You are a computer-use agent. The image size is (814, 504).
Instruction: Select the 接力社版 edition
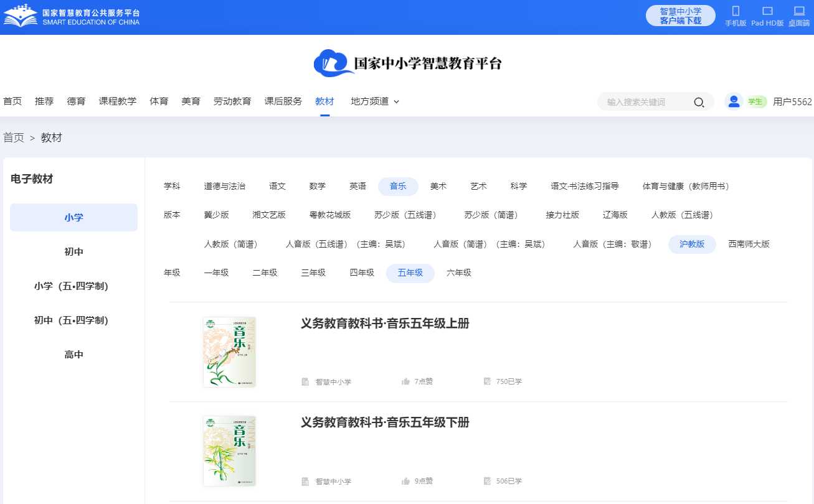coord(562,215)
